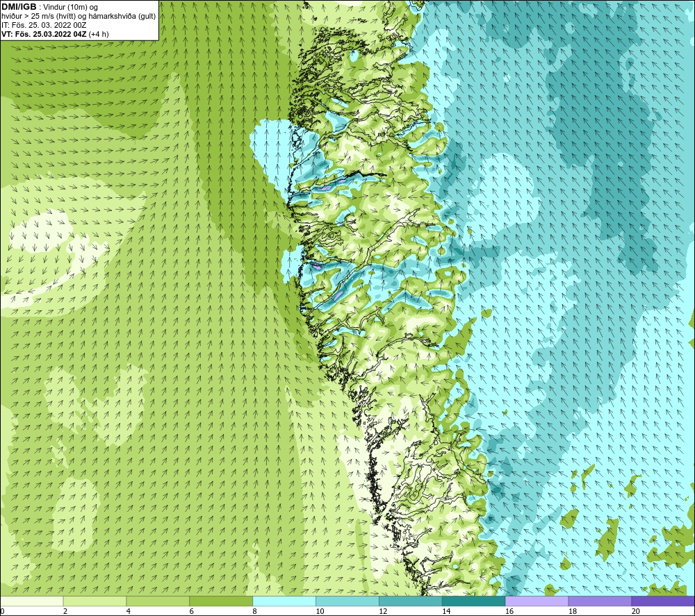Click the 'VT: Fös. 25.03.2022 04Z' line
The image size is (695, 616).
[44, 34]
